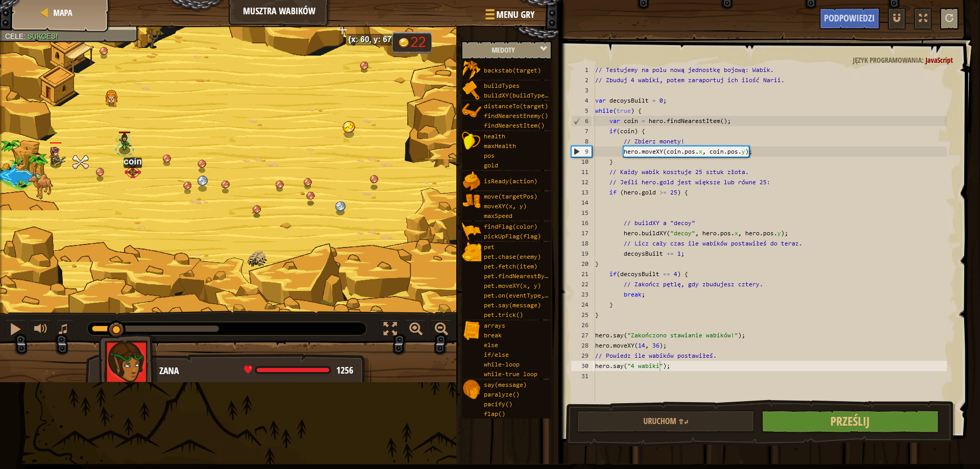Viewport: 980px width, 469px height.
Task: Click the isReady ring icon
Action: pos(471,181)
